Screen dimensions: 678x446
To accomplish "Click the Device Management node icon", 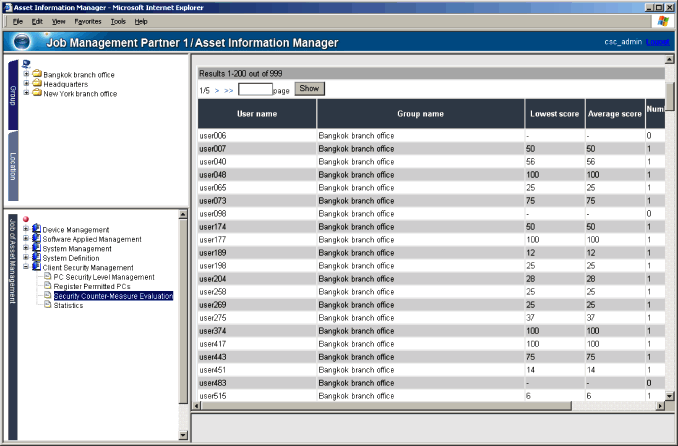I will (36, 229).
